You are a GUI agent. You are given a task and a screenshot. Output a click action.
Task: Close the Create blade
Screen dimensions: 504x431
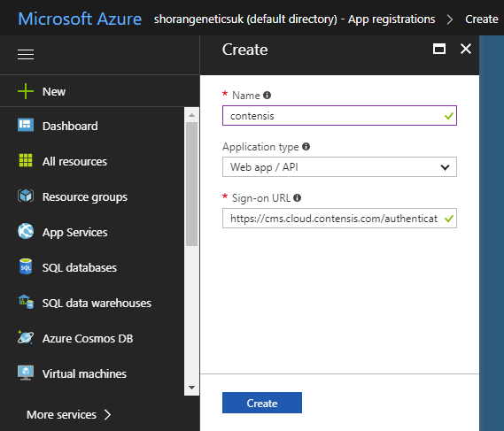coord(466,49)
